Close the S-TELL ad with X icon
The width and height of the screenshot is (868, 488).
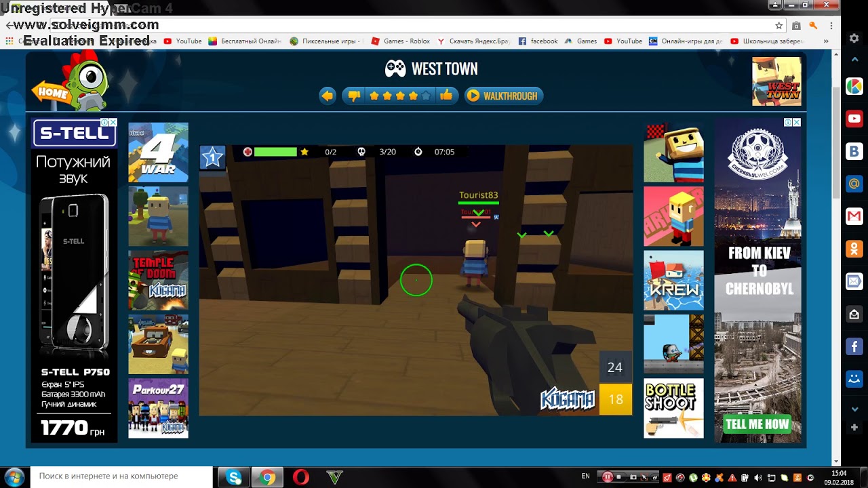[x=113, y=123]
